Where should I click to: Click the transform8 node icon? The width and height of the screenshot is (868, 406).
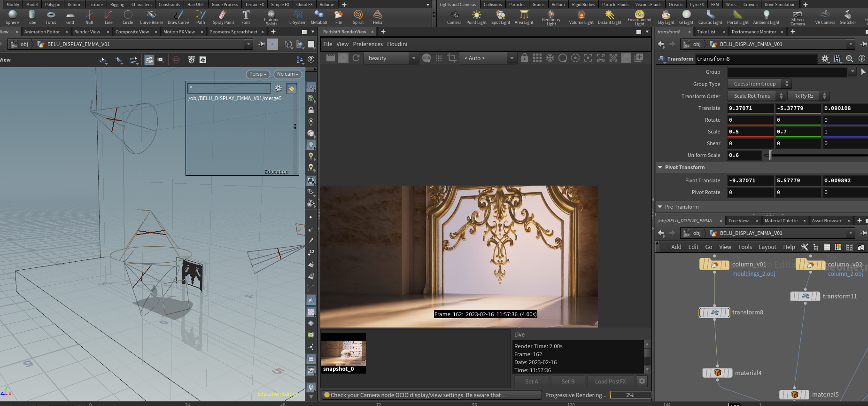coord(714,312)
